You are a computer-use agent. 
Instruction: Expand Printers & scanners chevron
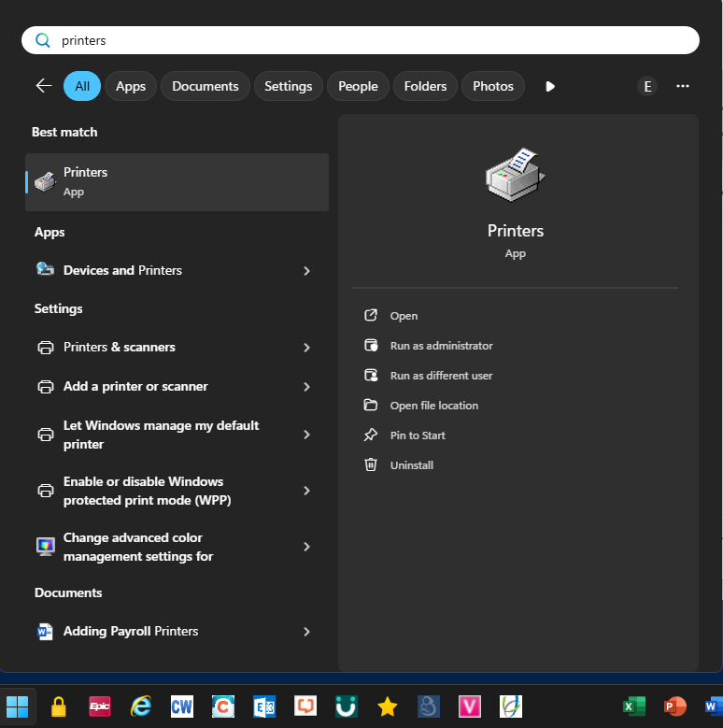point(306,348)
